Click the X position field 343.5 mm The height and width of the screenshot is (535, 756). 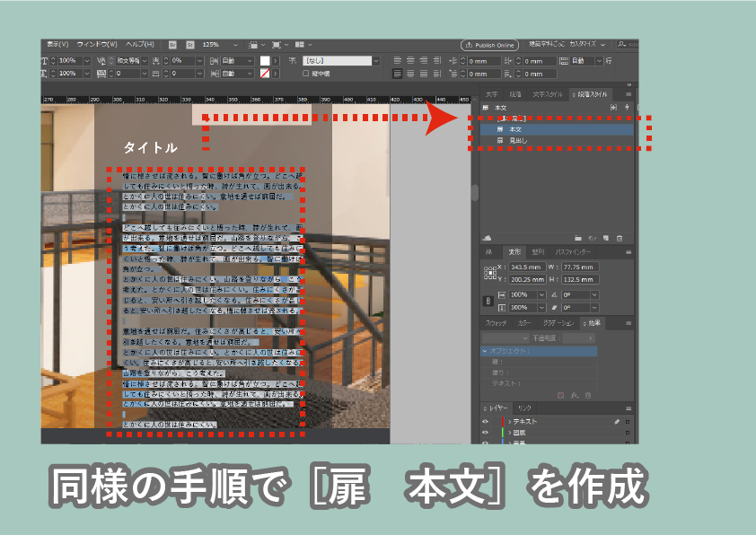click(527, 267)
